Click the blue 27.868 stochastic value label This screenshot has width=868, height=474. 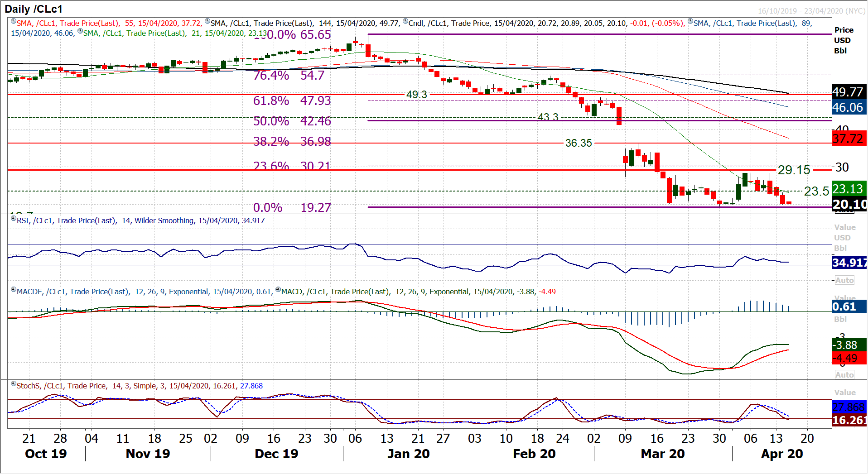click(849, 407)
